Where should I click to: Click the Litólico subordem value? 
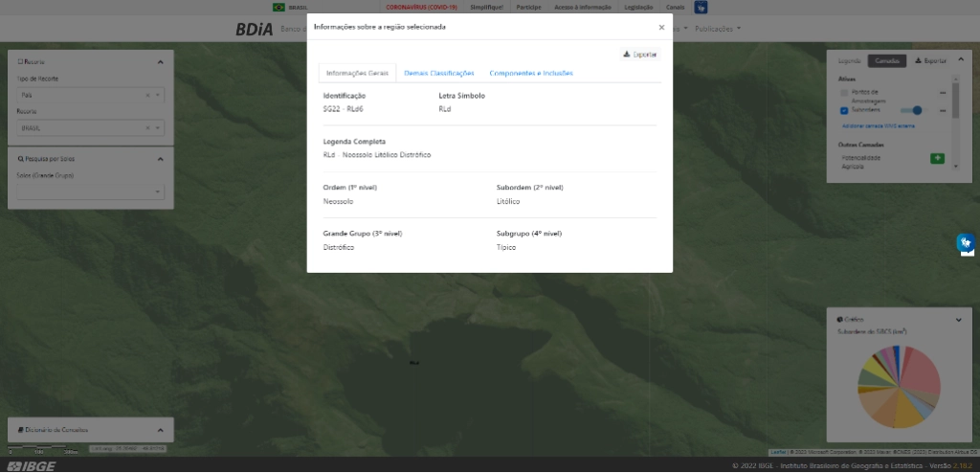(x=508, y=201)
